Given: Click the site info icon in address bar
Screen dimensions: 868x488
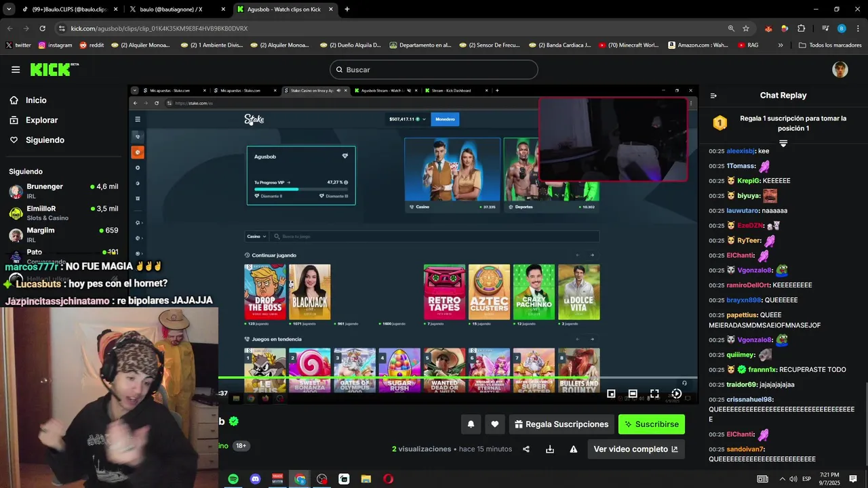Looking at the screenshot, I should 62,28.
